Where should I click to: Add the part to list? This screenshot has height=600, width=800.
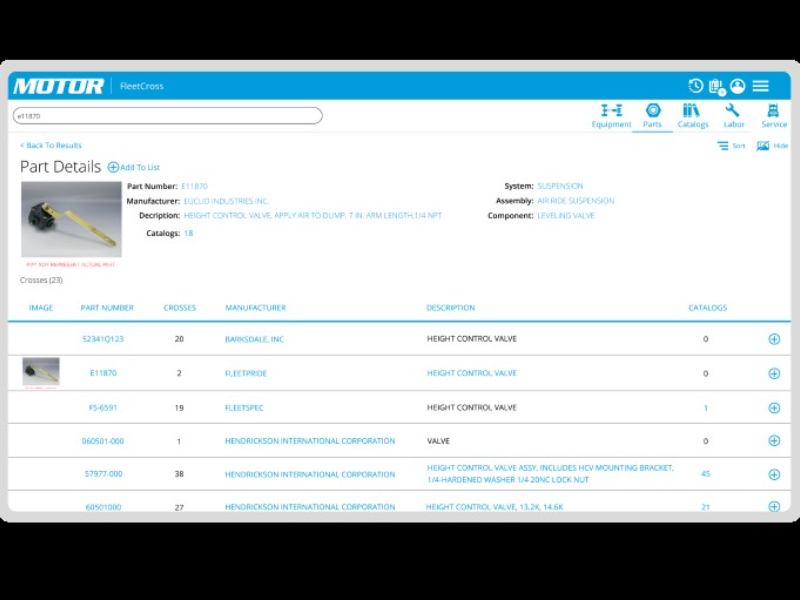(134, 167)
